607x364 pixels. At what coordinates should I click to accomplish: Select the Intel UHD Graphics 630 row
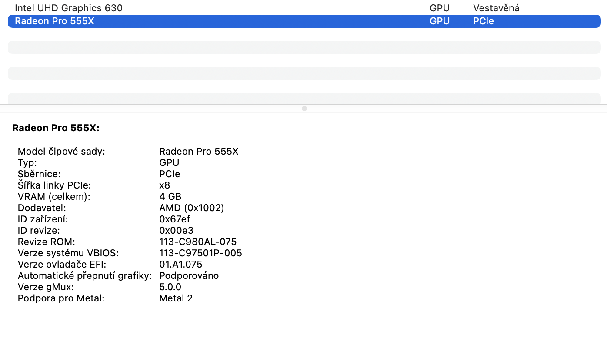(304, 8)
